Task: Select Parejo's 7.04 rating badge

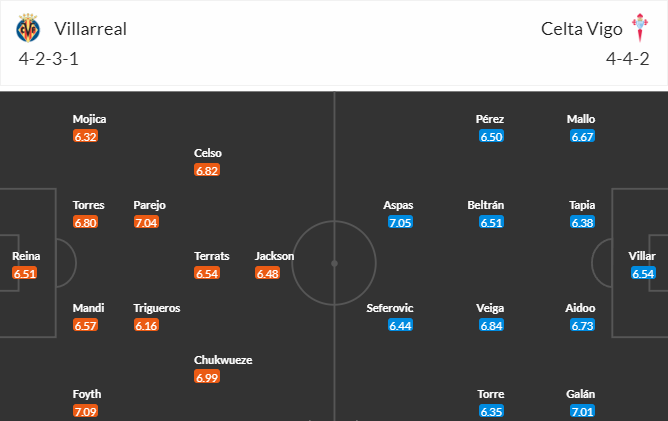Action: pyautogui.click(x=146, y=222)
